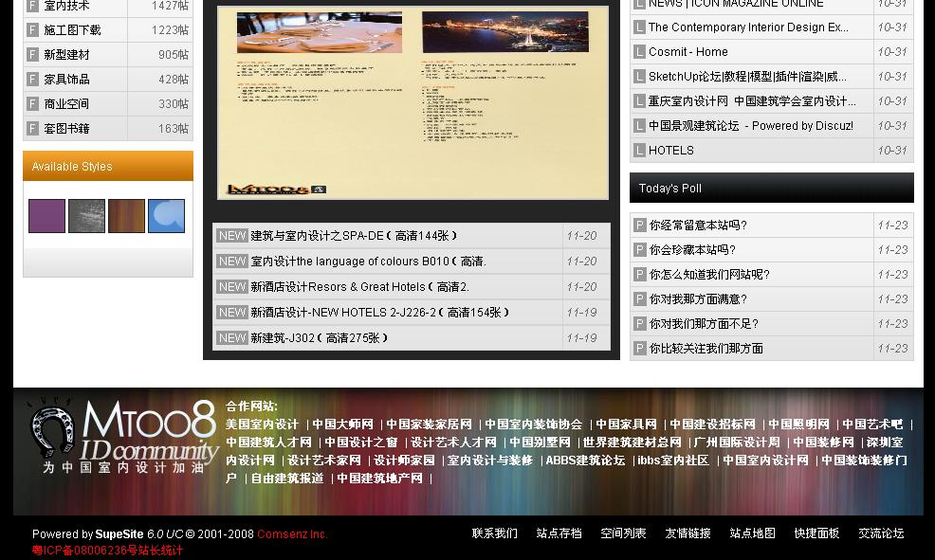Open 套图书籍 forum category
The height and width of the screenshot is (560, 935).
click(x=66, y=128)
